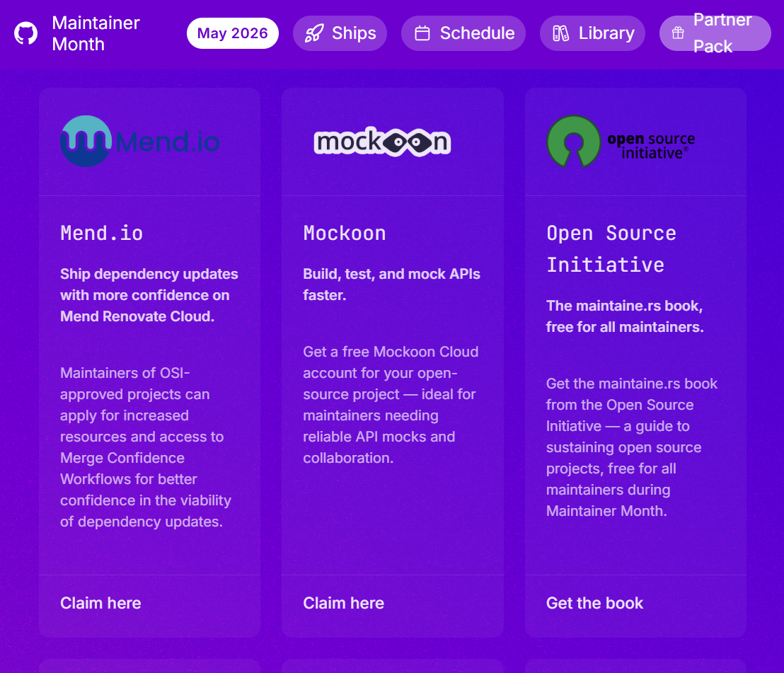This screenshot has height=673, width=784.
Task: Click 'Maintainers of OSI-approved projects' description
Action: (x=146, y=447)
